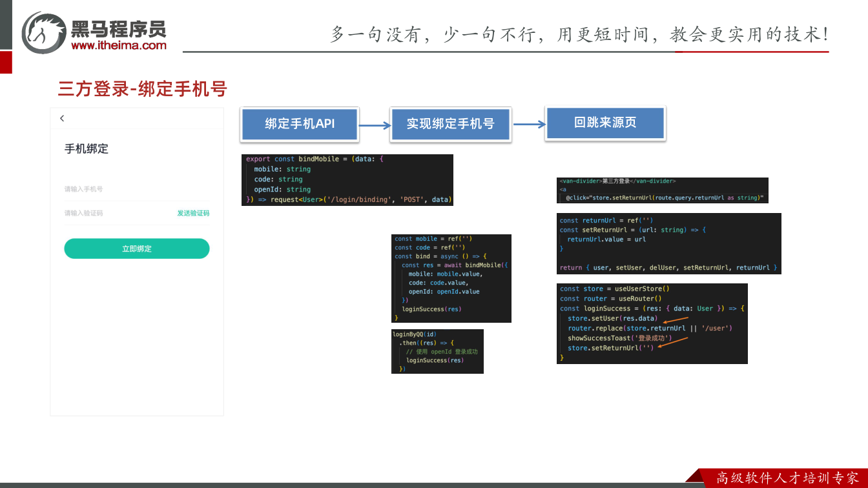Select the 绑定手机API flow box
Viewport: 868px width, 488px height.
(x=300, y=124)
